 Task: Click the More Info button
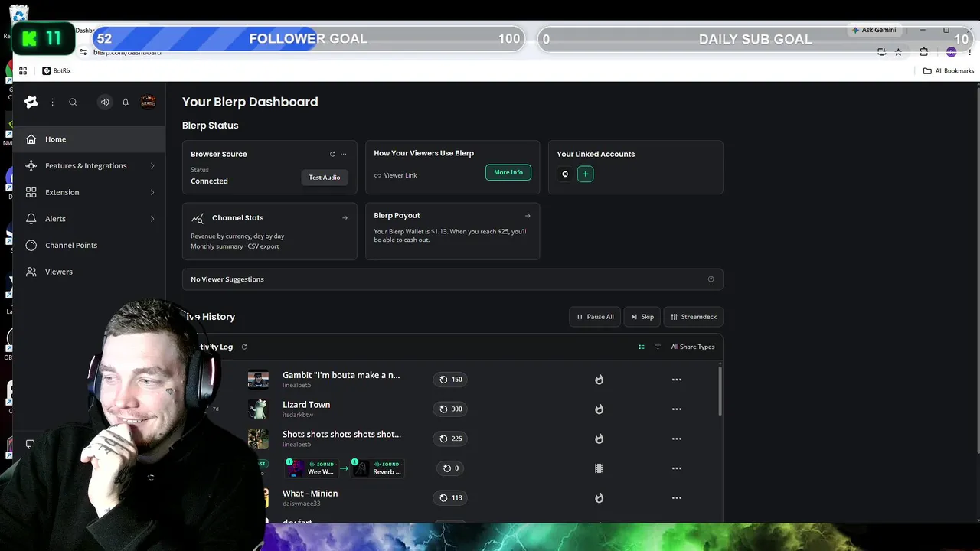pos(508,172)
